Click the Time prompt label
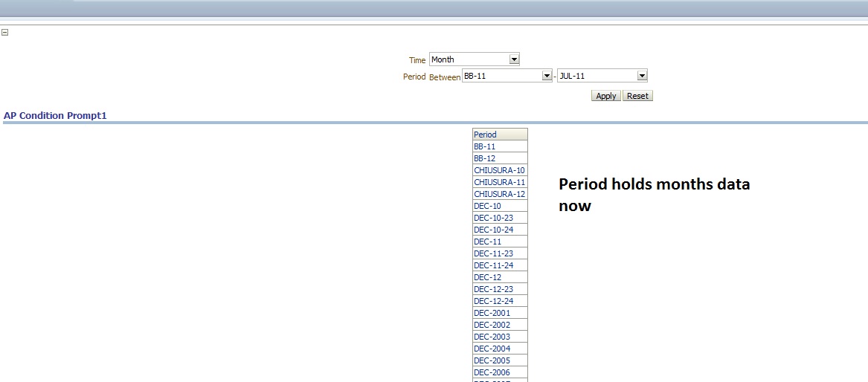 pyautogui.click(x=417, y=60)
